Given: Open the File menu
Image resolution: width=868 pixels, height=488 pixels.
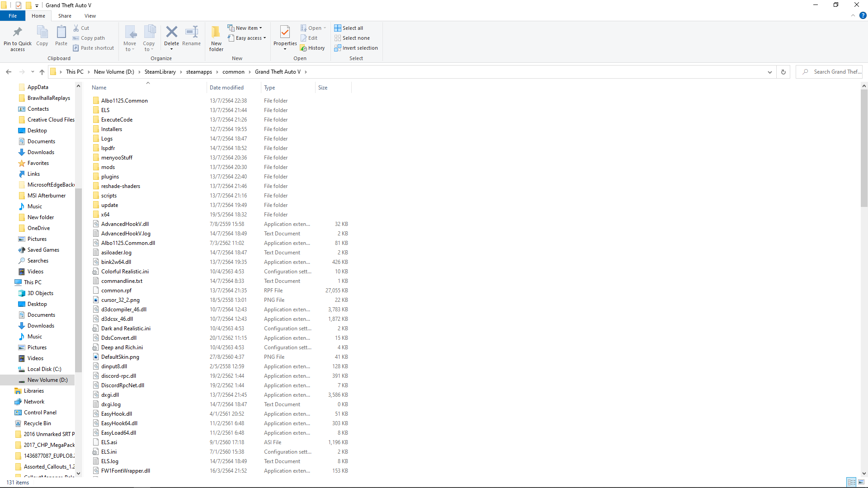Looking at the screenshot, I should pos(13,16).
